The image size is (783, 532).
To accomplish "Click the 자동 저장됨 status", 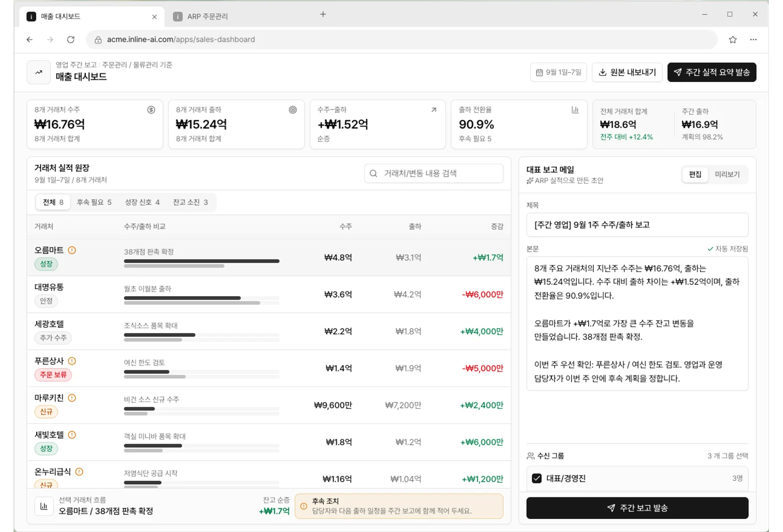I will 727,249.
